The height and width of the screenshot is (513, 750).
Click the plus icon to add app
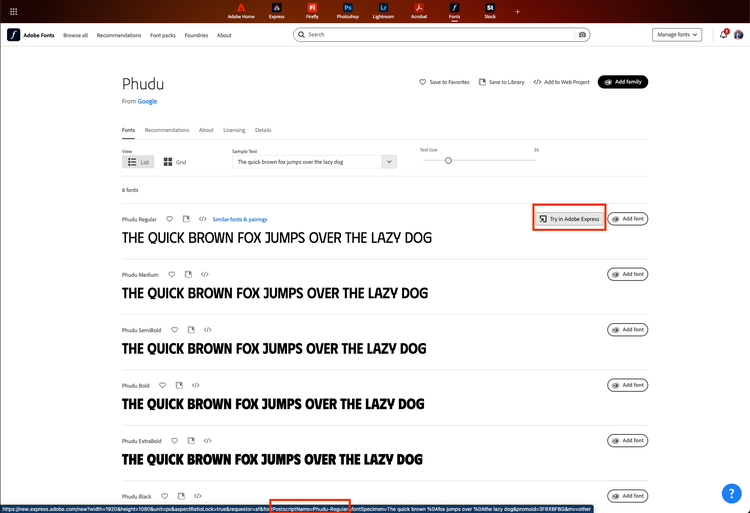[518, 11]
